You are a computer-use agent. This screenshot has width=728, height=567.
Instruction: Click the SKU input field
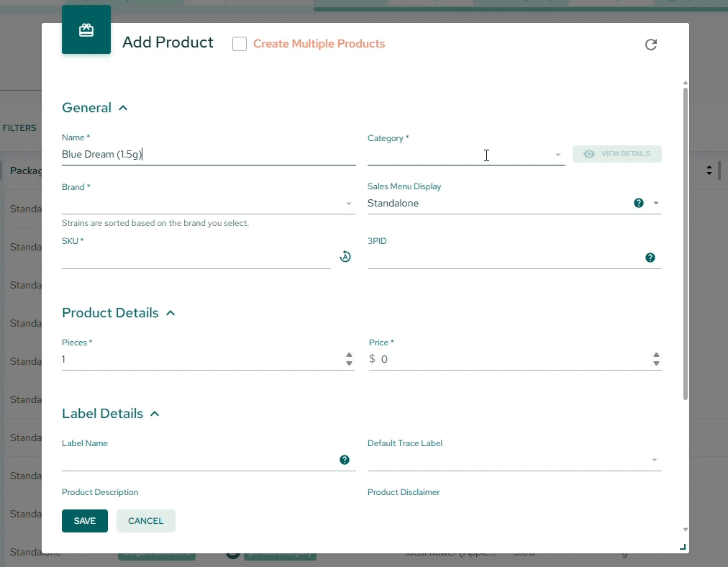(196, 258)
